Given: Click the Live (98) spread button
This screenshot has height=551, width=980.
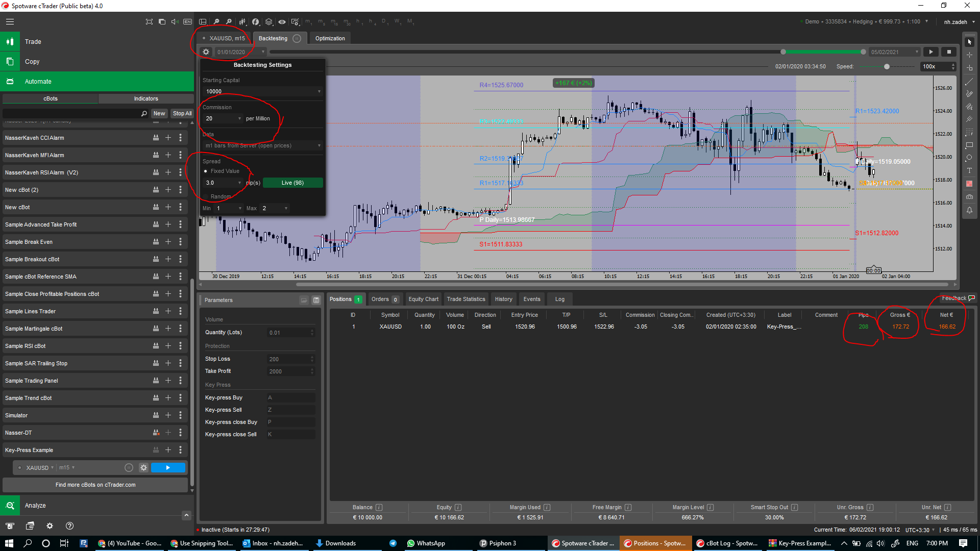Looking at the screenshot, I should [292, 183].
